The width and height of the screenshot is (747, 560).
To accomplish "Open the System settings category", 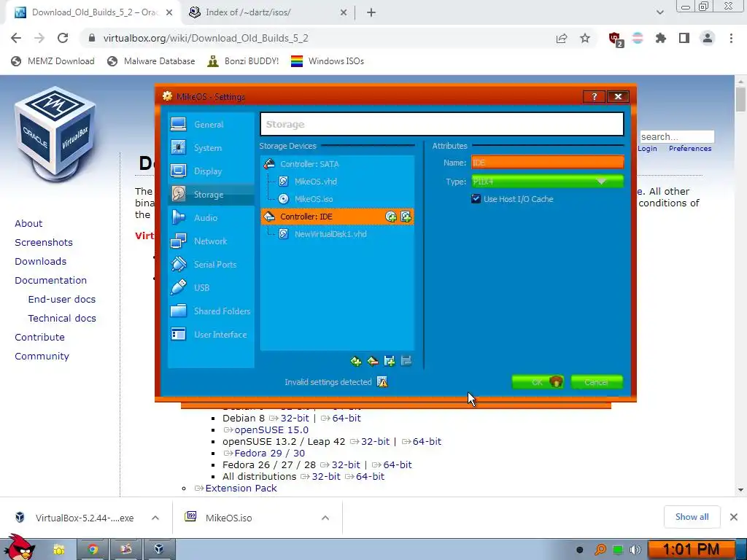I will pyautogui.click(x=211, y=147).
